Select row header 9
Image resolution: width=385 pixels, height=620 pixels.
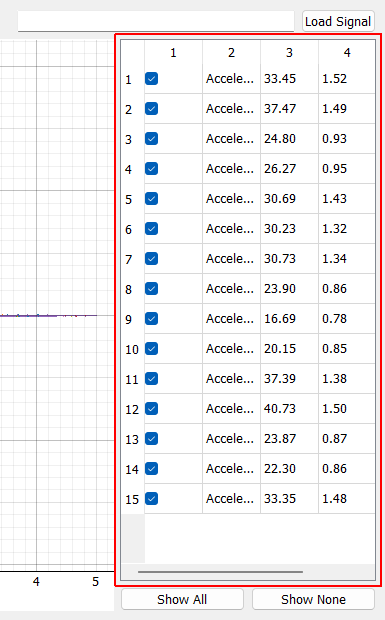(x=133, y=319)
